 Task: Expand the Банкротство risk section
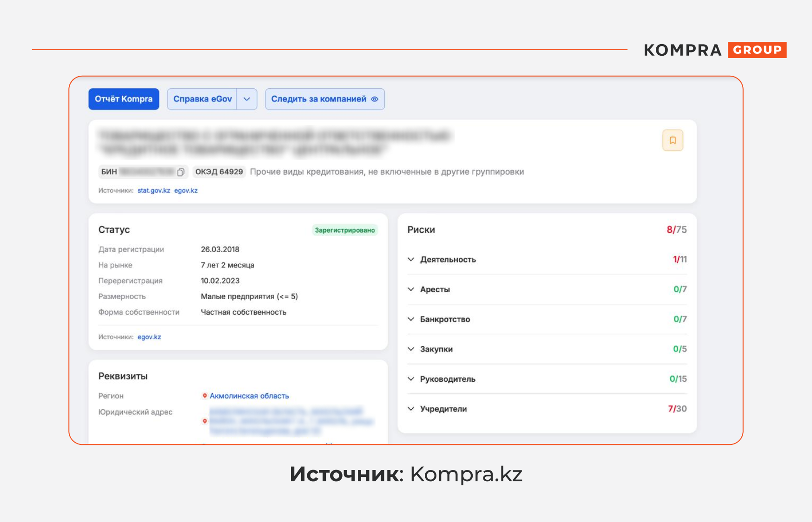tap(547, 319)
